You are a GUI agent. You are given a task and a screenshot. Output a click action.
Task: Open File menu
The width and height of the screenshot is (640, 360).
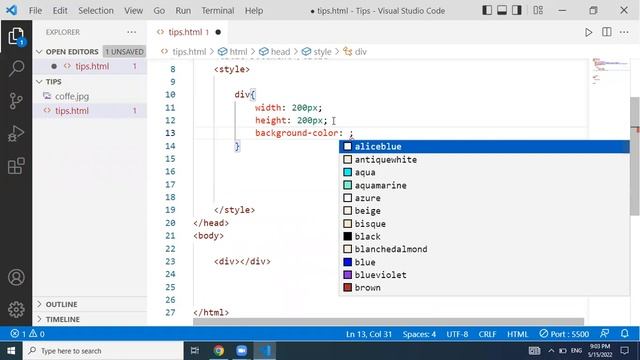click(x=35, y=11)
